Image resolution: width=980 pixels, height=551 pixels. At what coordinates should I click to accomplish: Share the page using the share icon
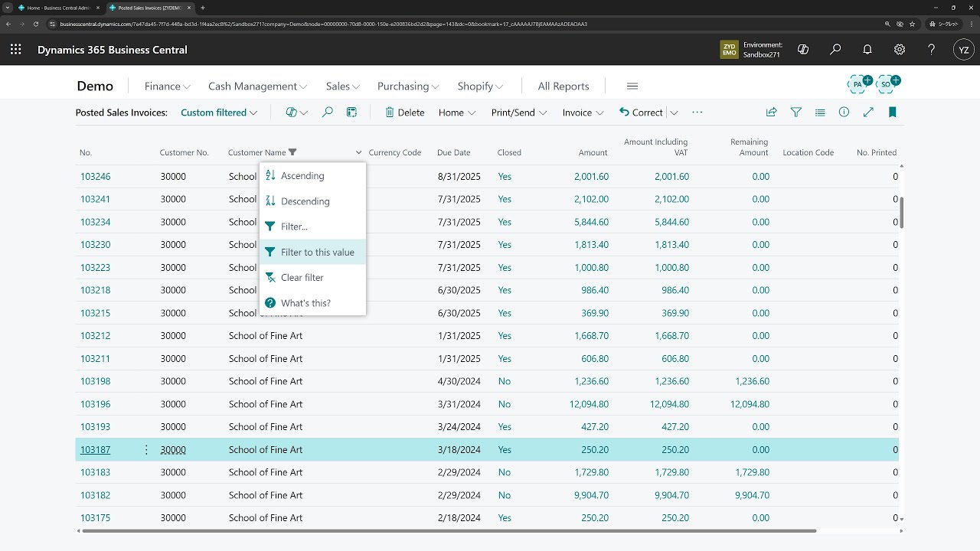pos(771,112)
